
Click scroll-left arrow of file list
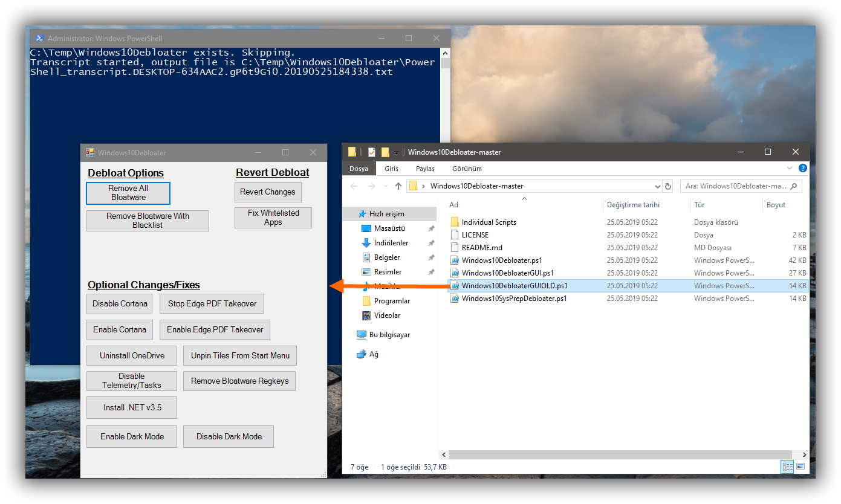tap(443, 454)
